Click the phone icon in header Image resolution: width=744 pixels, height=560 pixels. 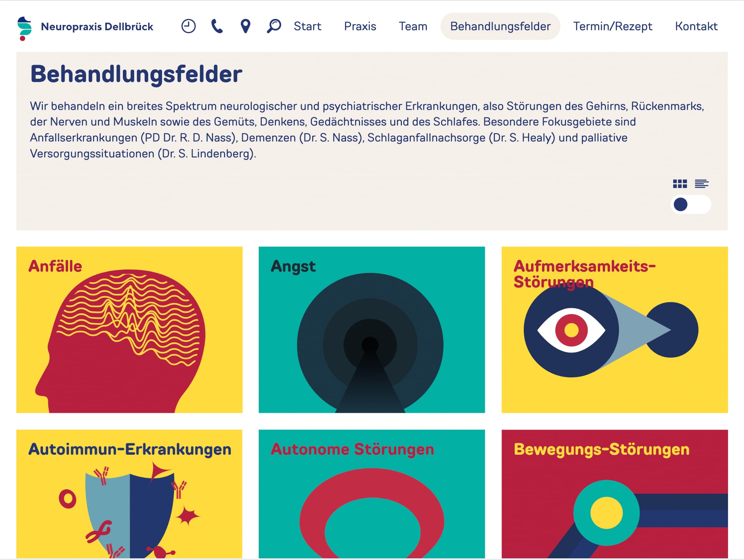217,26
